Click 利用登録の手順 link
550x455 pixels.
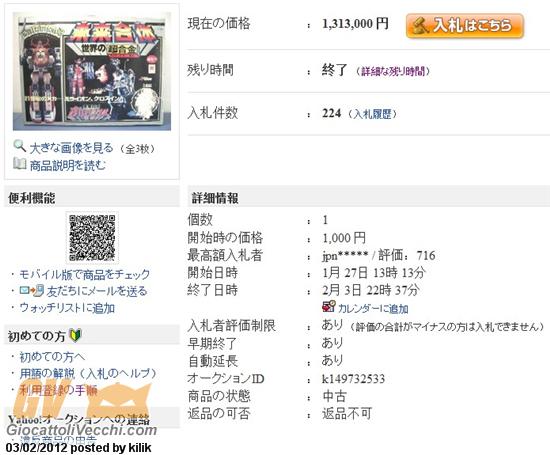(58, 390)
